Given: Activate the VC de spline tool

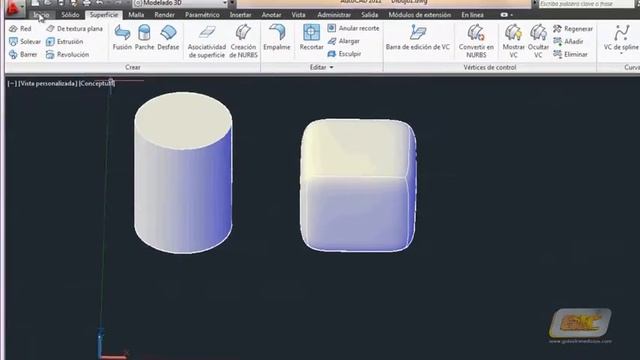Looking at the screenshot, I should [621, 39].
